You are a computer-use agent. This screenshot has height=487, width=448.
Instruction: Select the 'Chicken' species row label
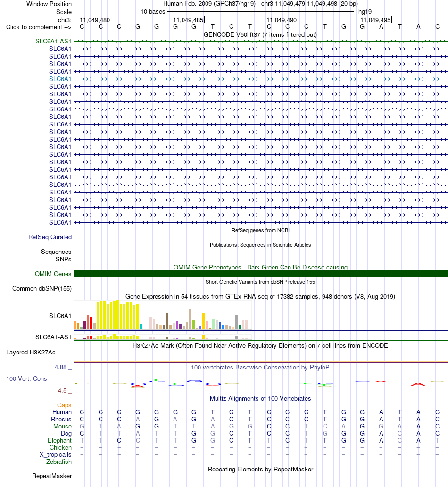coord(60,448)
